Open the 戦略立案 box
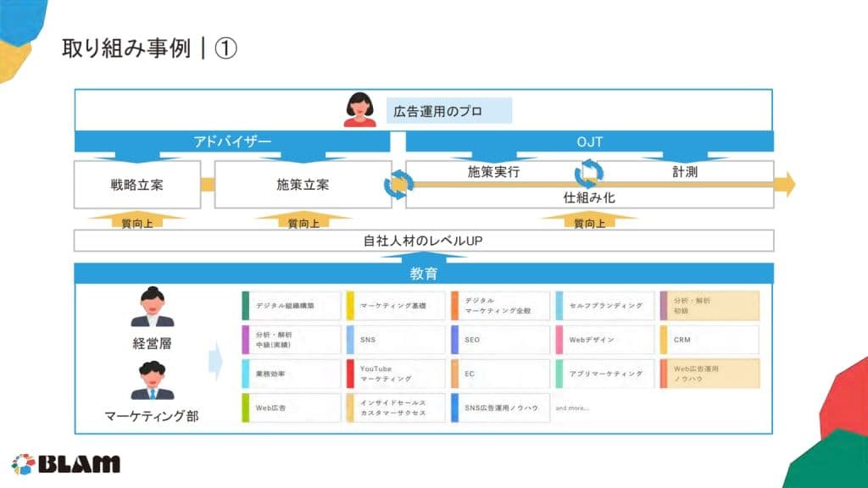The height and width of the screenshot is (488, 868). click(136, 185)
